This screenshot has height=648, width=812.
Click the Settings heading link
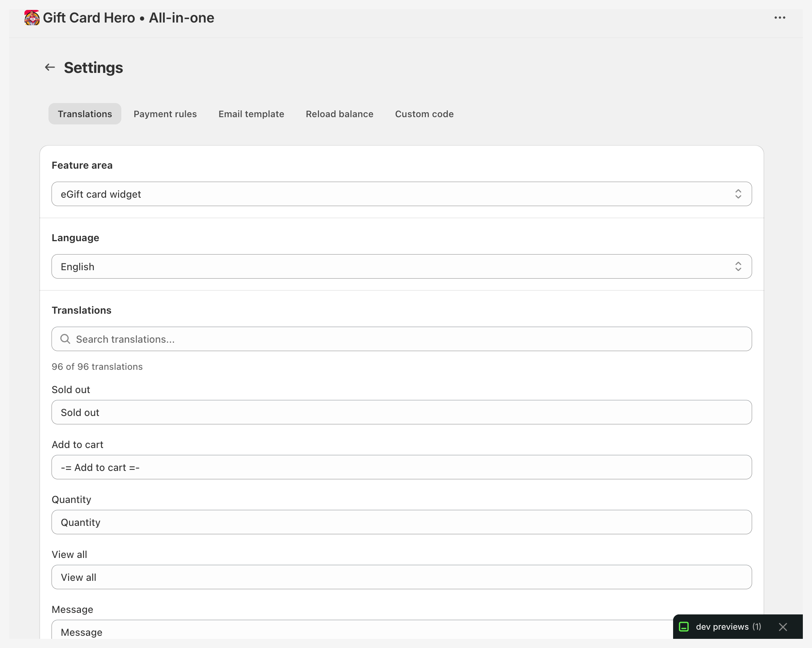93,67
